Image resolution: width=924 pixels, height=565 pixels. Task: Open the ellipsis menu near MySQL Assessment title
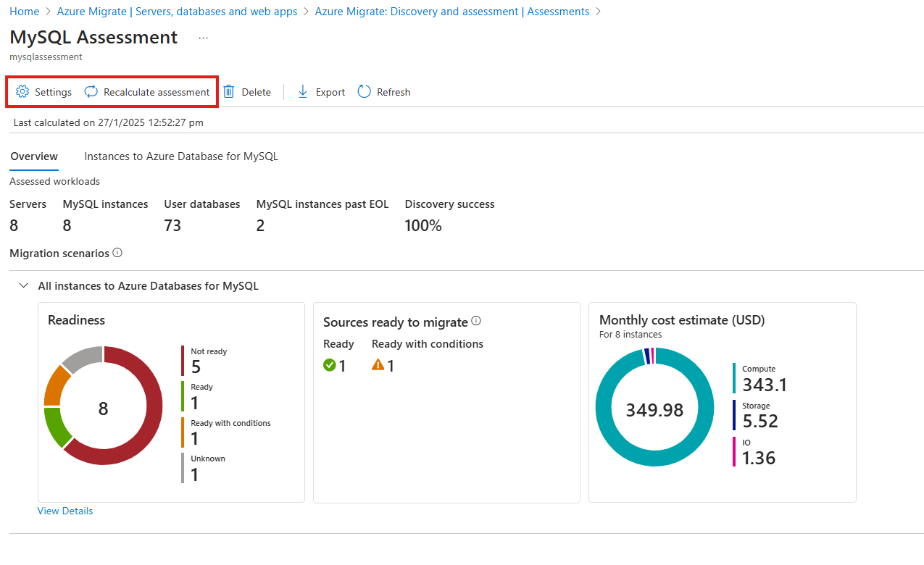(203, 38)
